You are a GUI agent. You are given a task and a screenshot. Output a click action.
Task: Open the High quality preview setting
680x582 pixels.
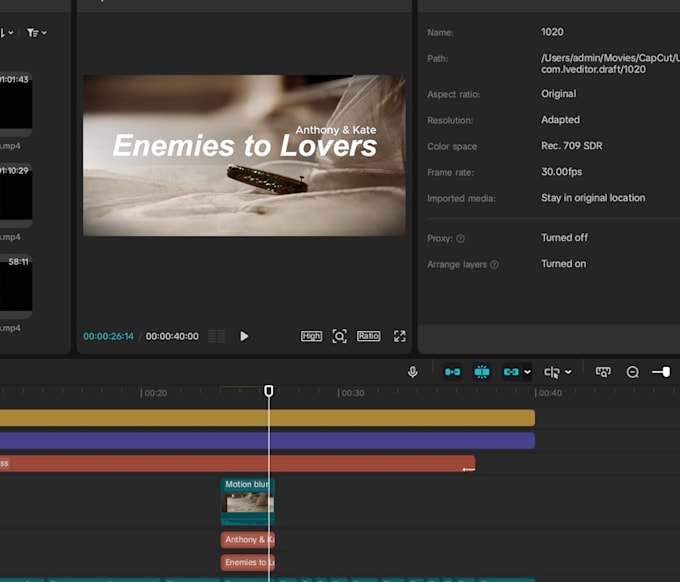click(311, 336)
